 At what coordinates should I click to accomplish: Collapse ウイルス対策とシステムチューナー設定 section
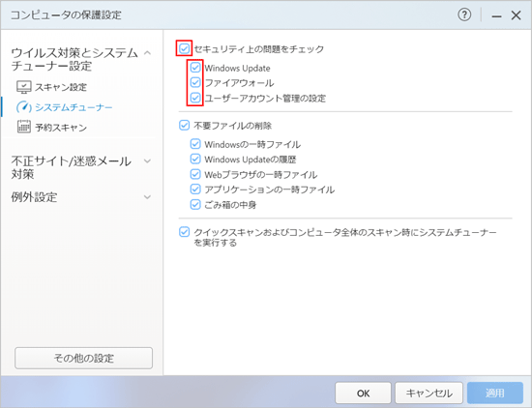(x=147, y=53)
